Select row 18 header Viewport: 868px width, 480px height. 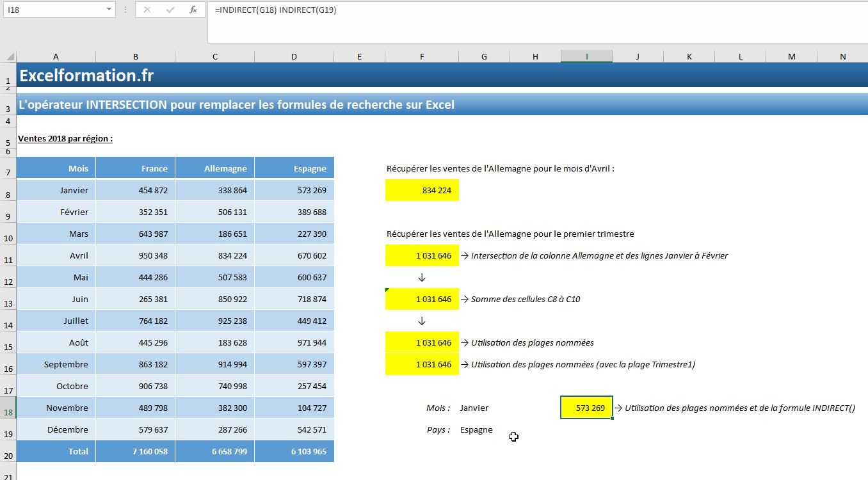point(8,408)
